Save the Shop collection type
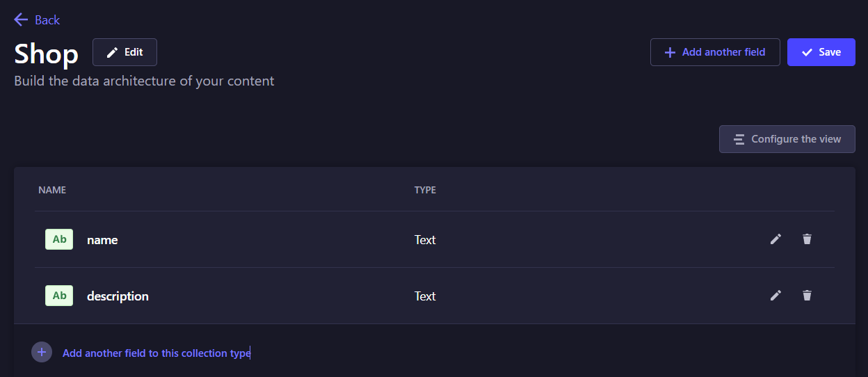Image resolution: width=868 pixels, height=377 pixels. (x=821, y=52)
